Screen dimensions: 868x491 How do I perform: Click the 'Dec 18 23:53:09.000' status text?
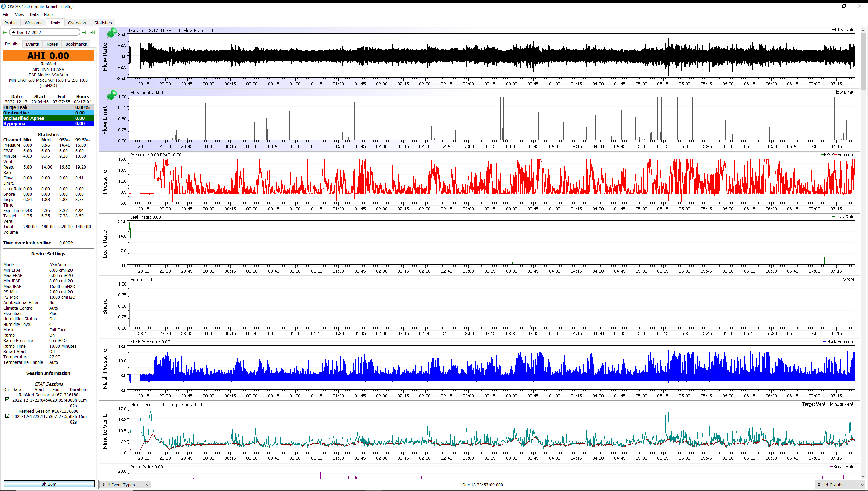[x=482, y=485]
